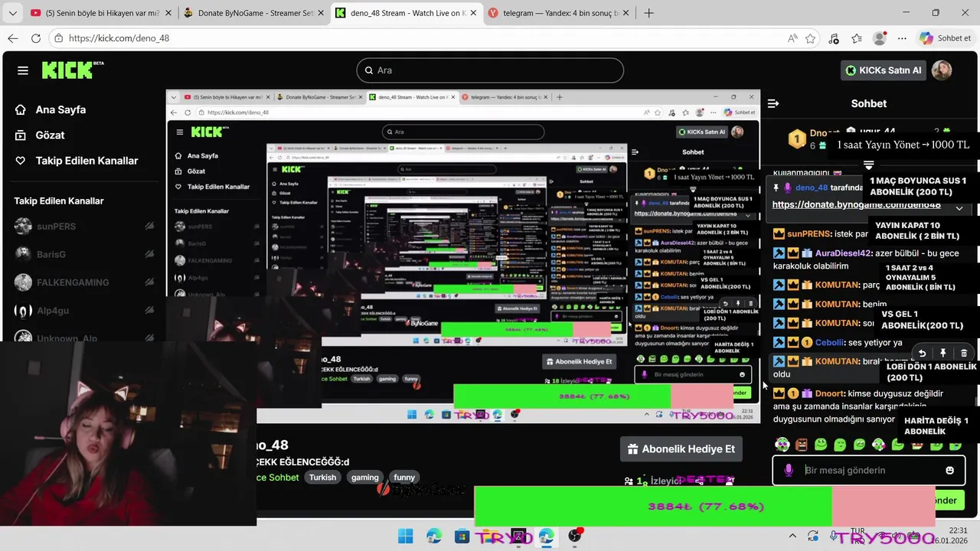Image resolution: width=980 pixels, height=551 pixels.
Task: Pick the brown angry-face emote
Action: point(801,445)
